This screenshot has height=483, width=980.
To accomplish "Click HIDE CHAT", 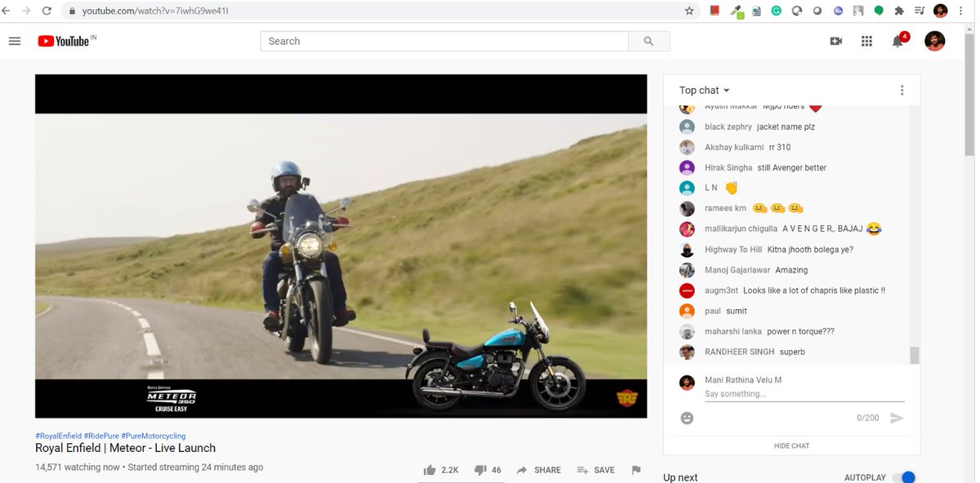I will [x=791, y=445].
